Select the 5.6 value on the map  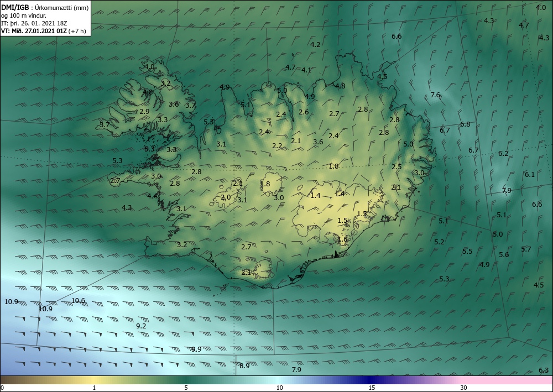click(504, 255)
